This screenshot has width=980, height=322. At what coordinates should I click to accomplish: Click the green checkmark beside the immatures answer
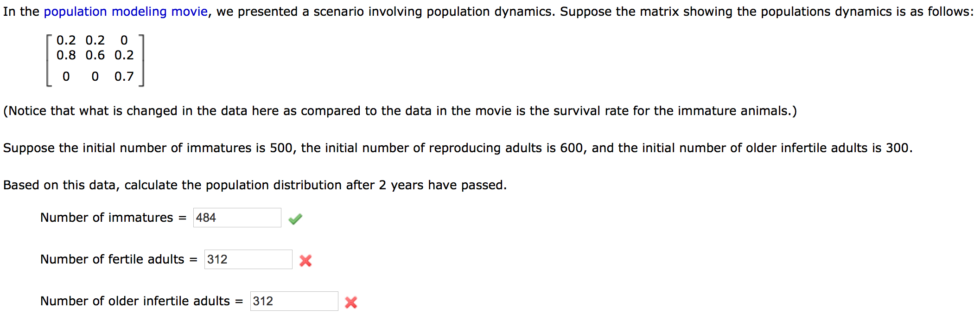[x=296, y=217]
